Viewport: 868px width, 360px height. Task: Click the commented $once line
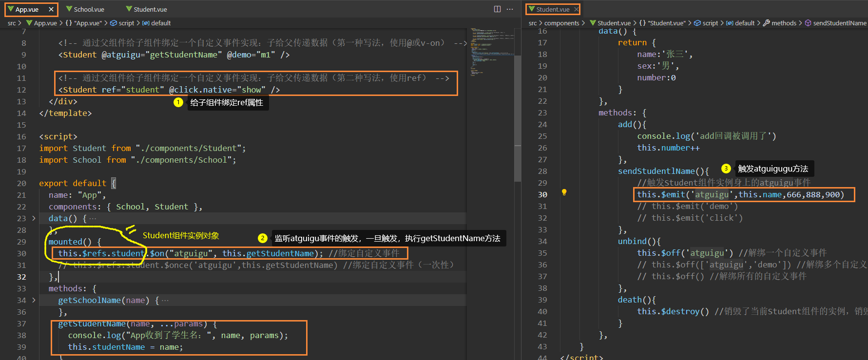256,265
